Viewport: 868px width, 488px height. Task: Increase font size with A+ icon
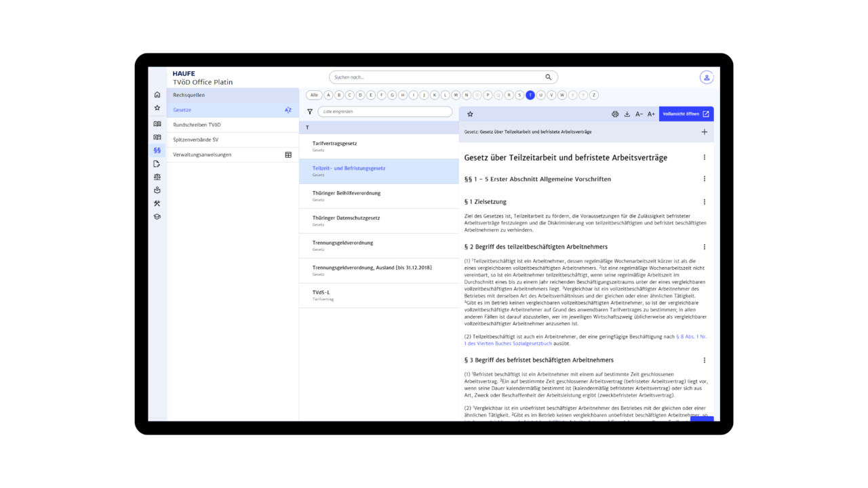coord(651,115)
